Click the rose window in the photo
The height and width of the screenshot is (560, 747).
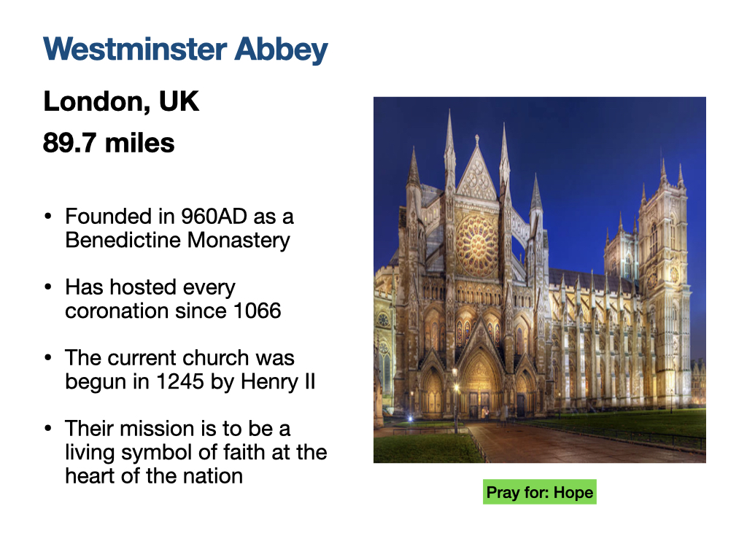(x=477, y=246)
